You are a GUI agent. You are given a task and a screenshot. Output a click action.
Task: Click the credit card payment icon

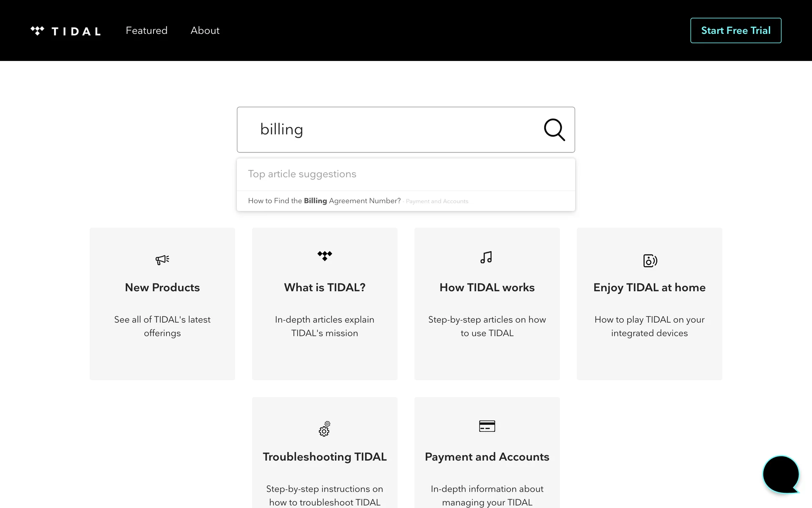pos(487,426)
